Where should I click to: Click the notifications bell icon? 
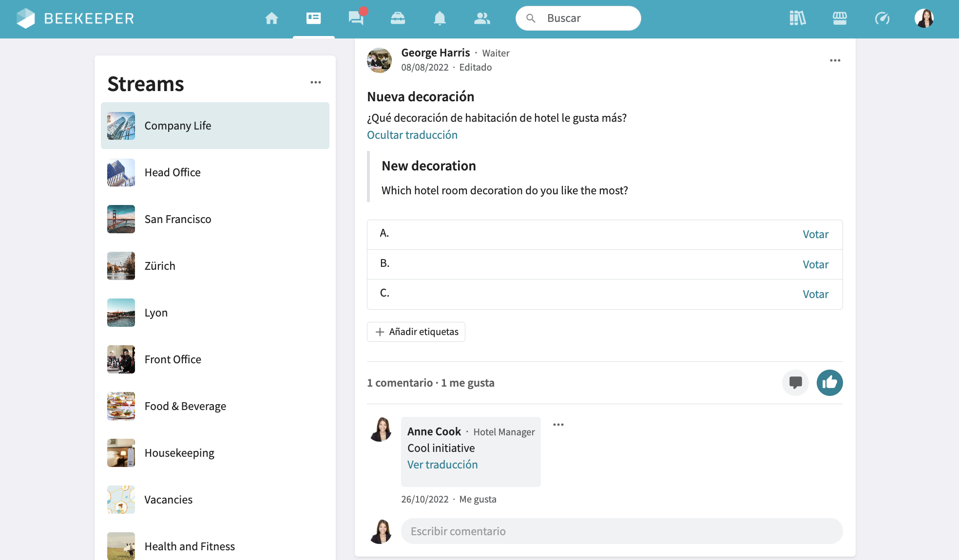coord(440,19)
